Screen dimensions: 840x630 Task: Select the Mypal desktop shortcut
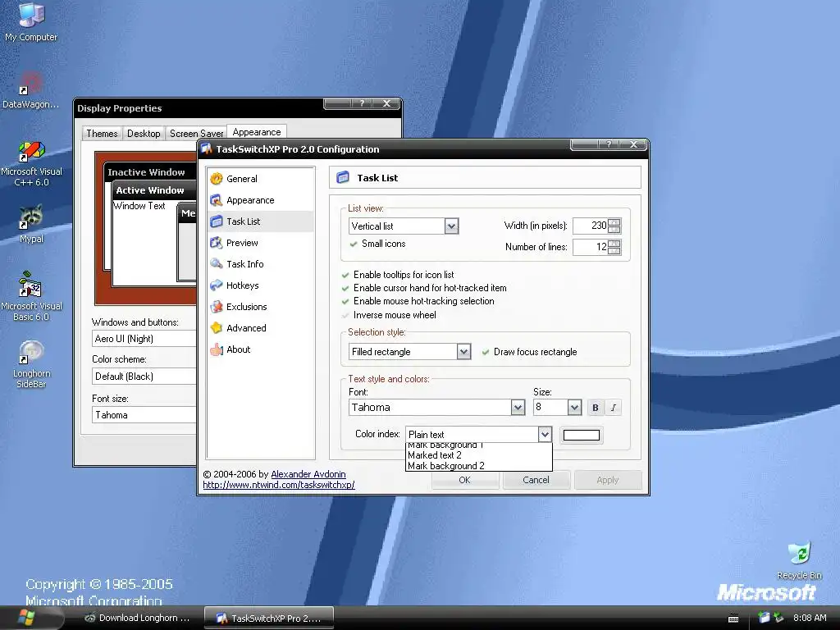point(31,225)
